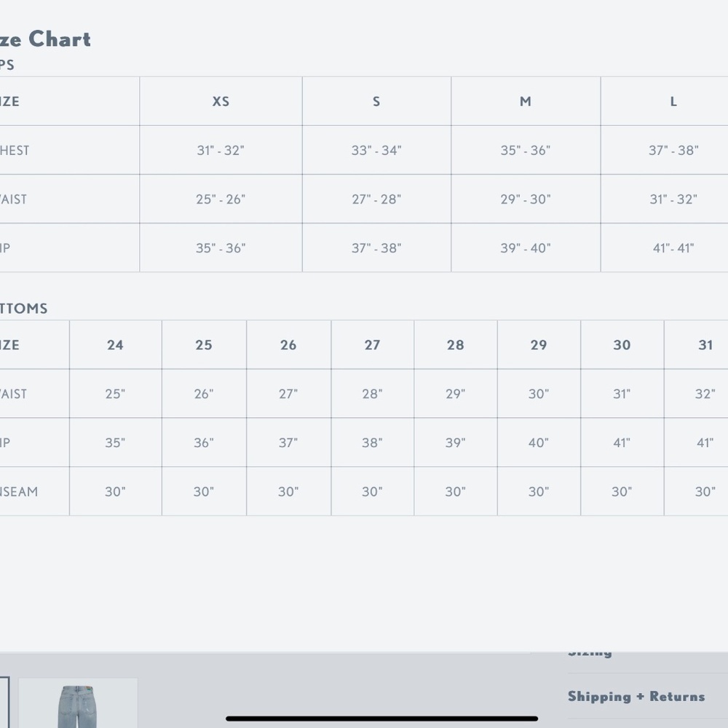Screen dimensions: 728x728
Task: Expand the partially hidden Sizing section
Action: click(x=590, y=654)
